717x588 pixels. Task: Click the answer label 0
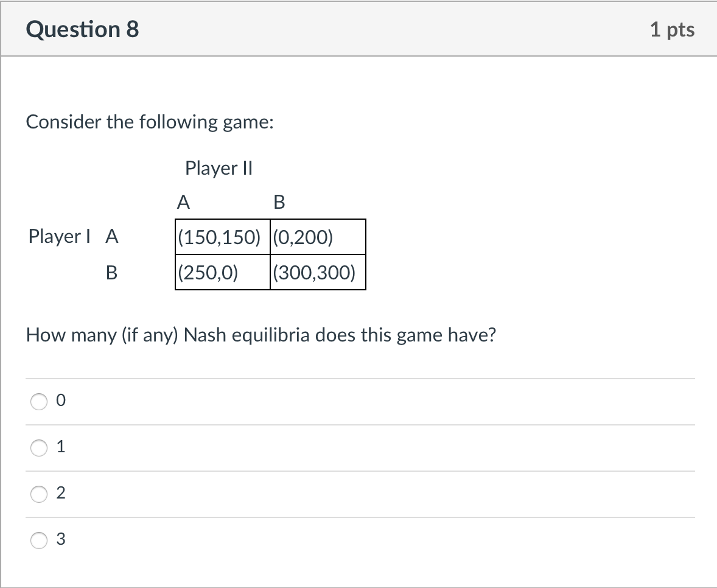(60, 400)
